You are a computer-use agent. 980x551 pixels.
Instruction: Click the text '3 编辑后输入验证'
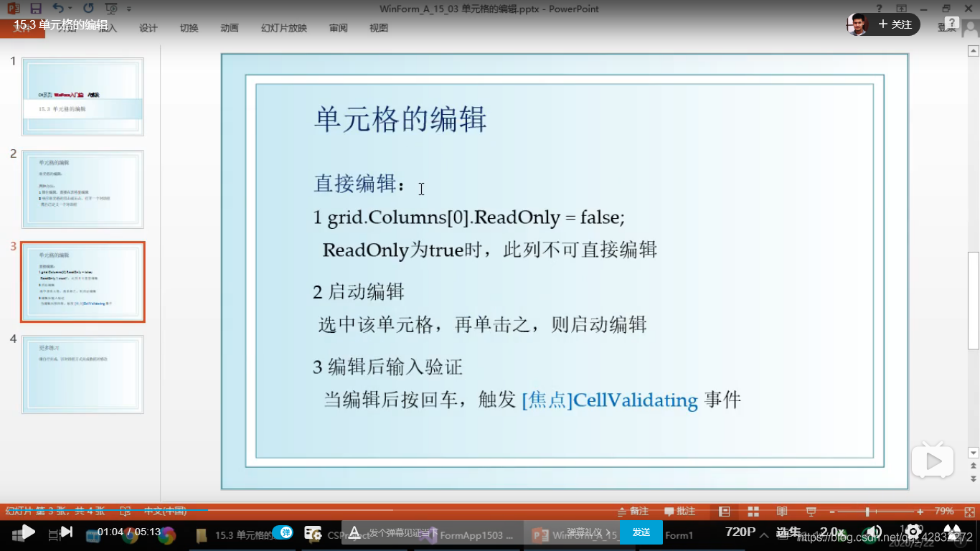pyautogui.click(x=387, y=367)
